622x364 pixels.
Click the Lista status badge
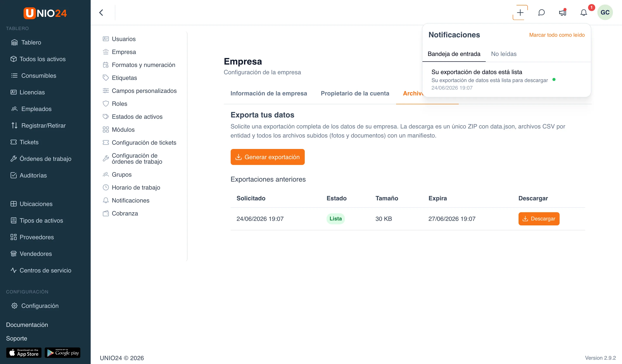click(x=335, y=219)
